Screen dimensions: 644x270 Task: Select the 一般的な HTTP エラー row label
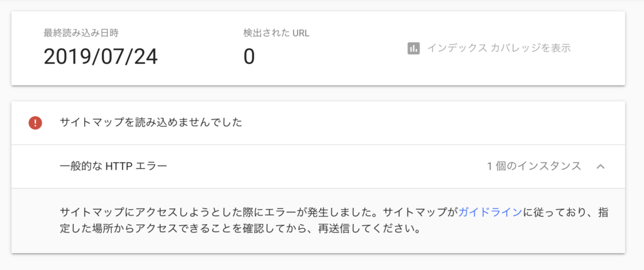point(113,166)
